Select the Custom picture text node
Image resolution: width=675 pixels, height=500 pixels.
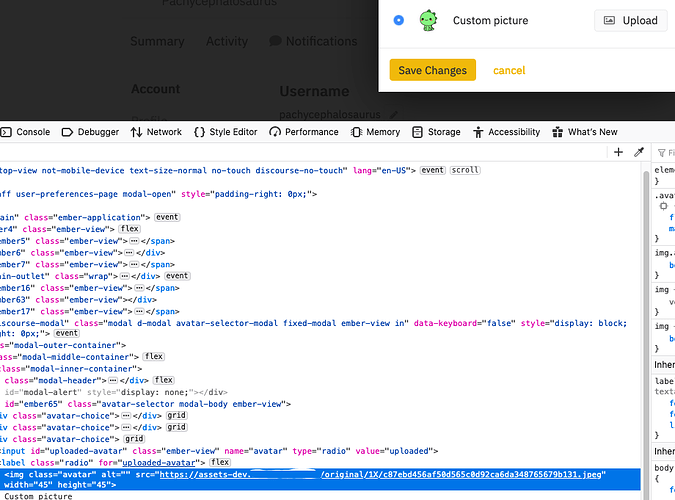pyautogui.click(x=38, y=496)
